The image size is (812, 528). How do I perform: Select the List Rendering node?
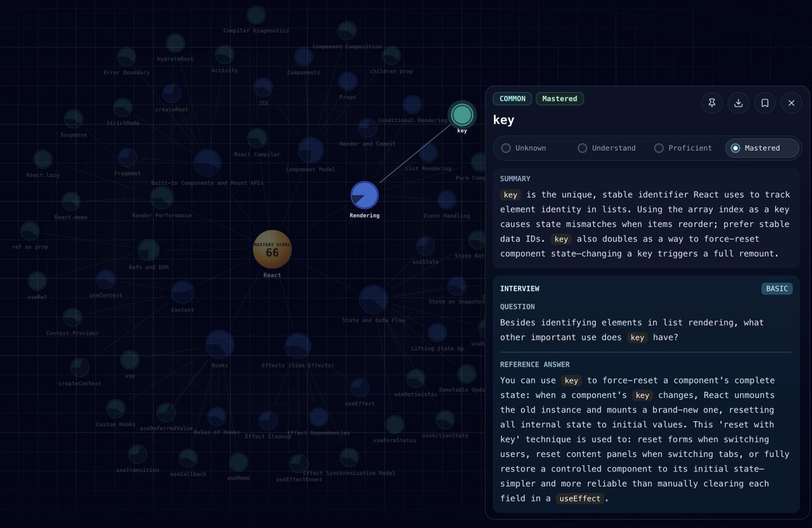click(x=428, y=153)
